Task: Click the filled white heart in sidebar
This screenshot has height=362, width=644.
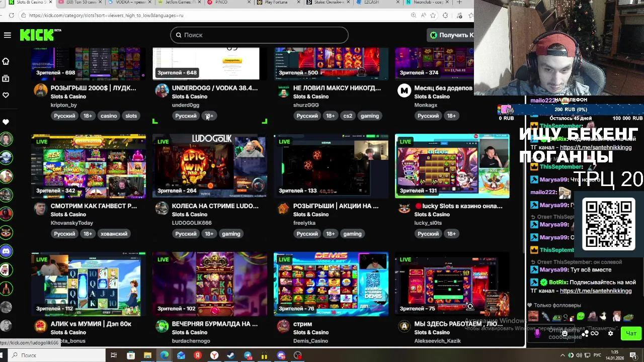Action: (6, 122)
